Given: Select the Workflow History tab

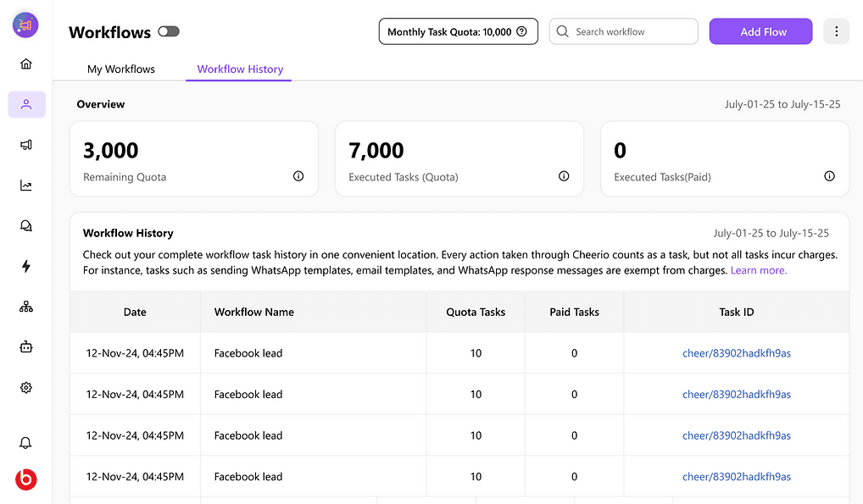Looking at the screenshot, I should click(240, 69).
